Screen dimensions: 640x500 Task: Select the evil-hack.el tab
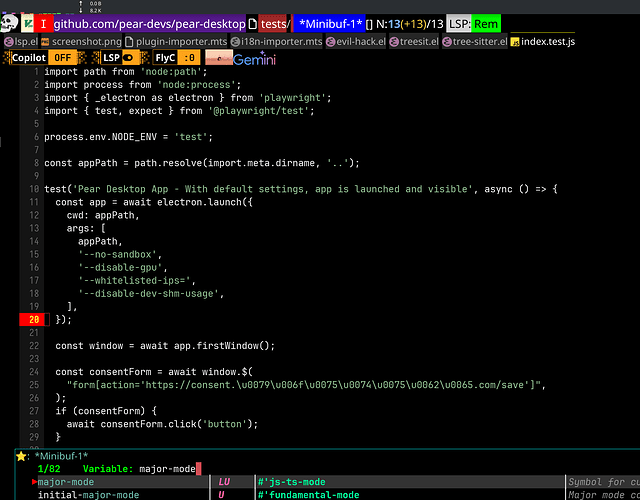click(356, 41)
